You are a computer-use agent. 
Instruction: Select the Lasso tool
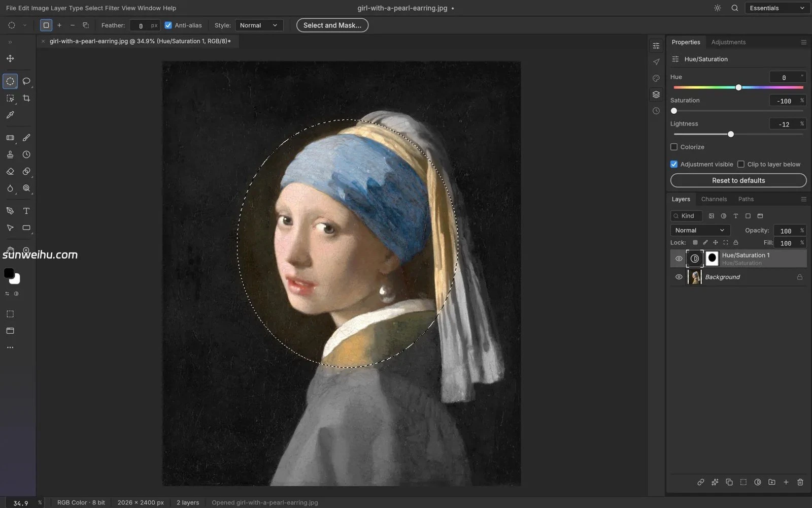26,81
